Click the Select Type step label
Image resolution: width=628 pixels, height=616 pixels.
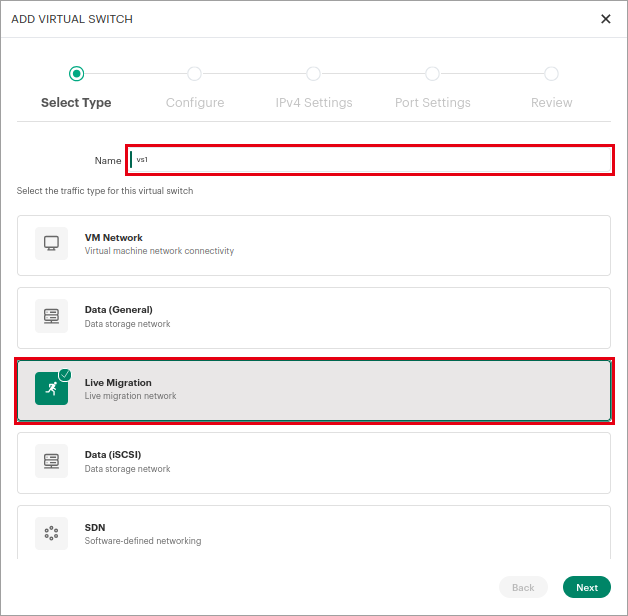click(76, 103)
